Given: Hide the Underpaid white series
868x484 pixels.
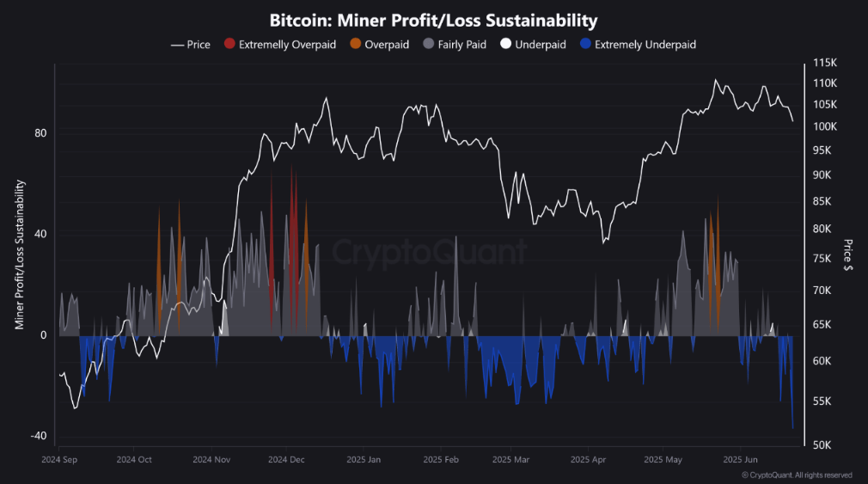Looking at the screenshot, I should 540,45.
